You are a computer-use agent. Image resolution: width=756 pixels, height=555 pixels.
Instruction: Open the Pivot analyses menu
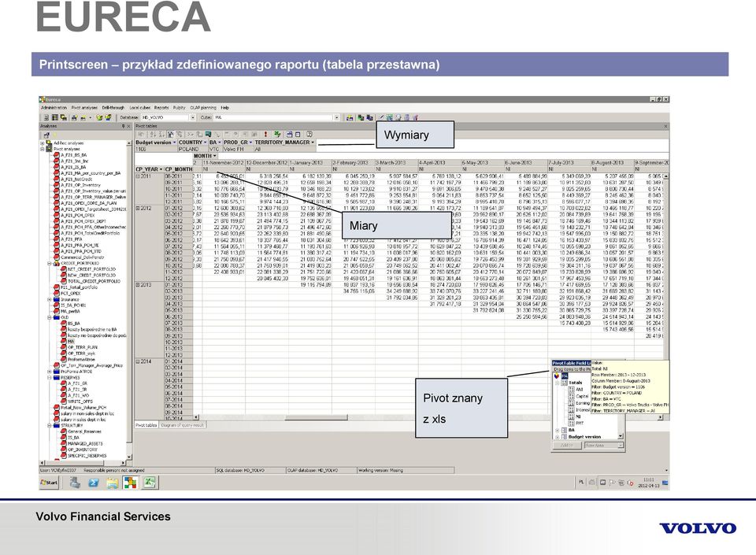coord(84,108)
